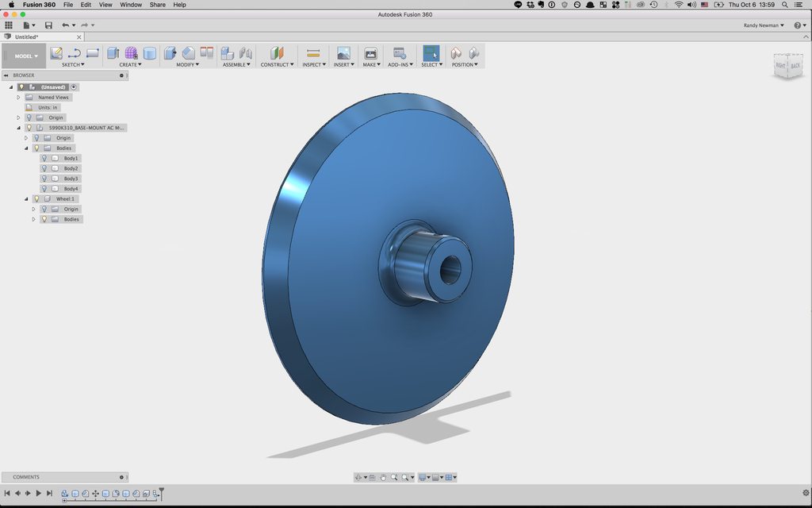Toggle visibility bulb for Body1
The image size is (812, 508).
[x=44, y=158]
